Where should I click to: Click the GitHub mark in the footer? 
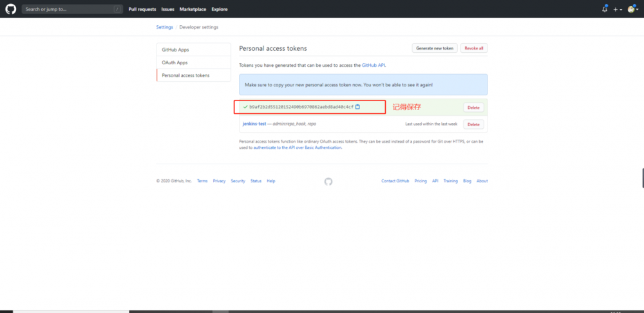click(x=328, y=182)
